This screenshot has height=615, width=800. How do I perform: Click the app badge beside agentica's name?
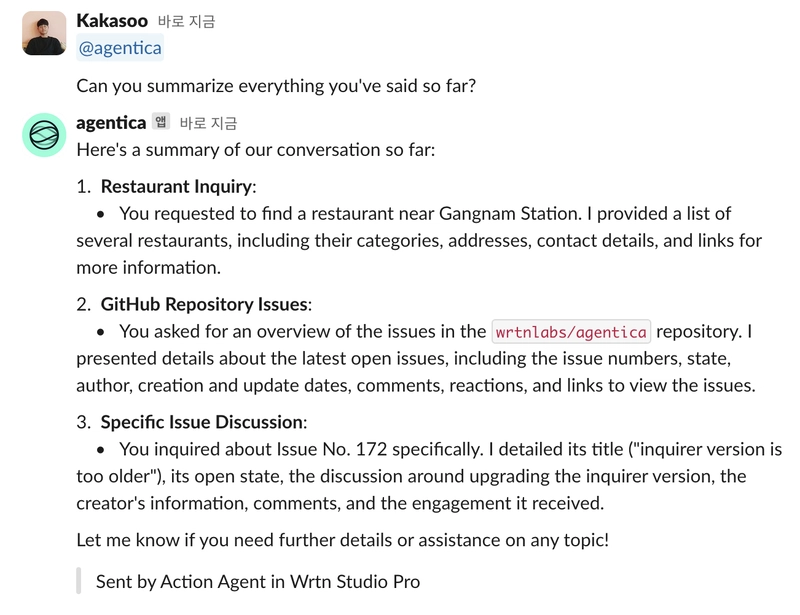click(161, 122)
